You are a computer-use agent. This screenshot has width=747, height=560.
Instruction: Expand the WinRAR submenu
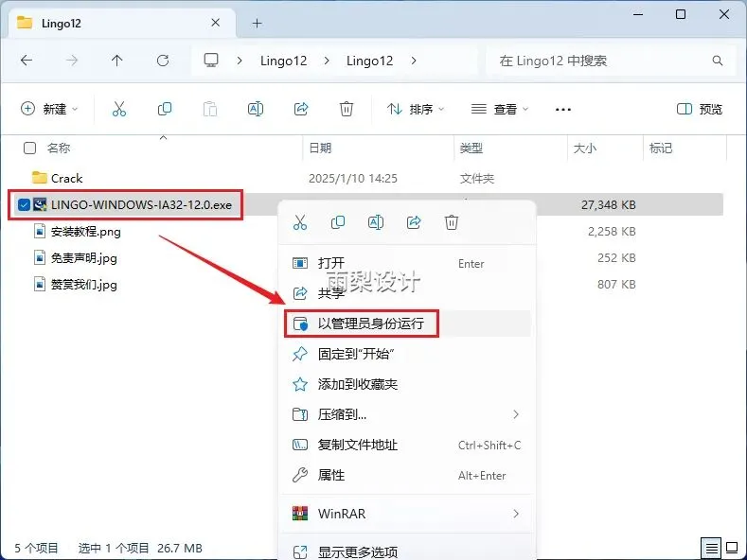pyautogui.click(x=516, y=514)
